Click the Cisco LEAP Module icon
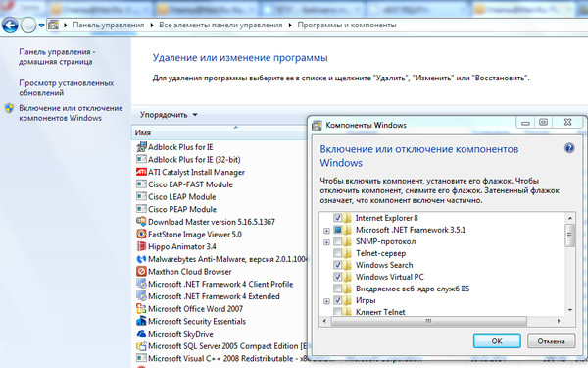This screenshot has height=368, width=588. click(x=141, y=196)
